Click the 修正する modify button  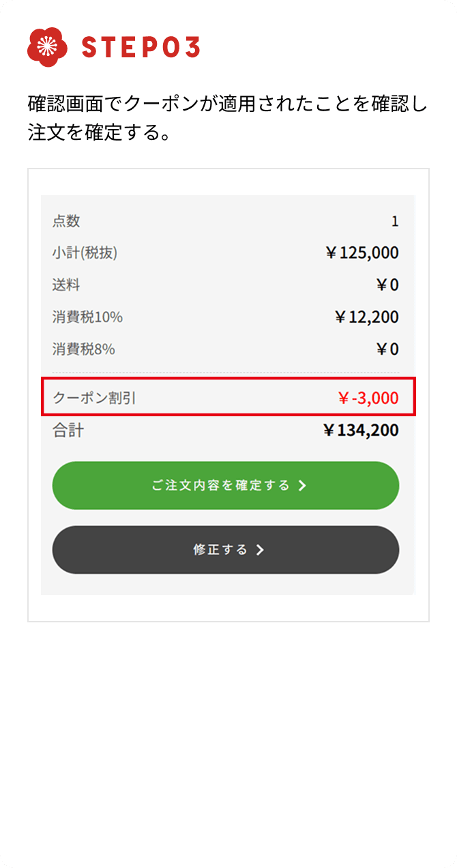pos(225,549)
